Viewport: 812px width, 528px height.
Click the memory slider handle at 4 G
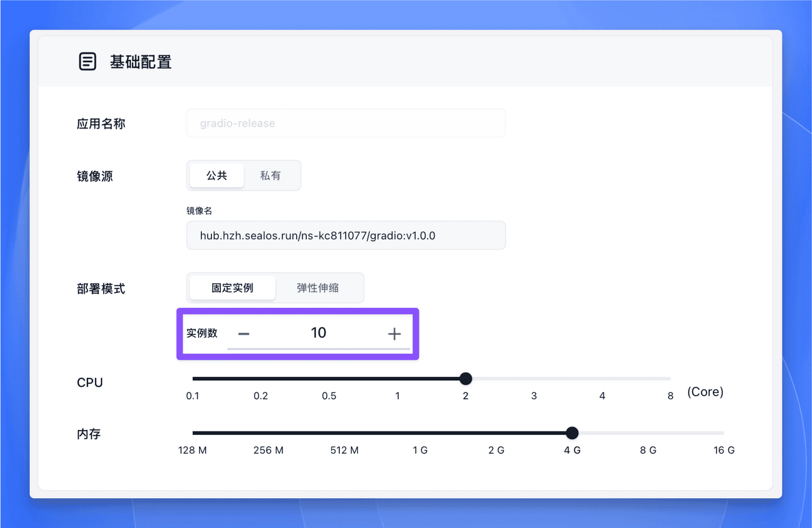pyautogui.click(x=572, y=433)
